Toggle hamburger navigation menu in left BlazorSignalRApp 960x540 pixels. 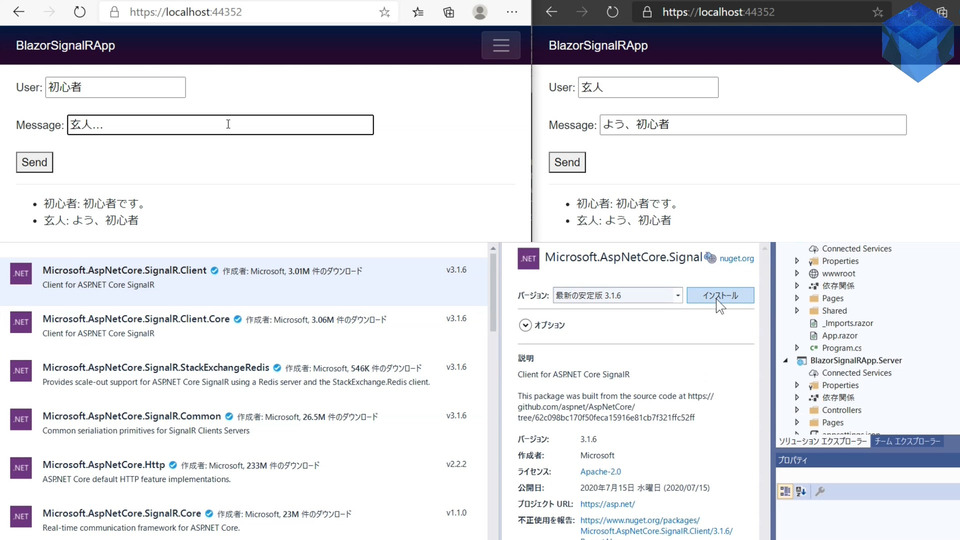coord(501,45)
